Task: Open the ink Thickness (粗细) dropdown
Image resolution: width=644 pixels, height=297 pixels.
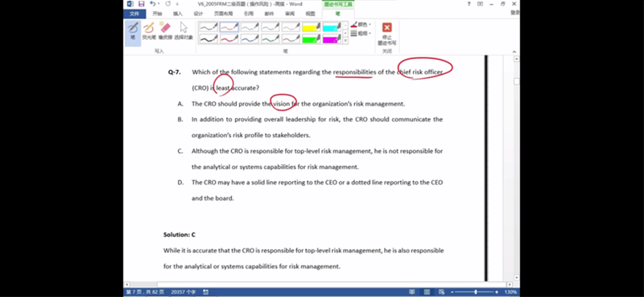Action: [361, 33]
